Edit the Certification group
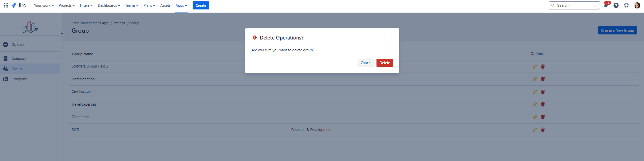 (x=535, y=92)
